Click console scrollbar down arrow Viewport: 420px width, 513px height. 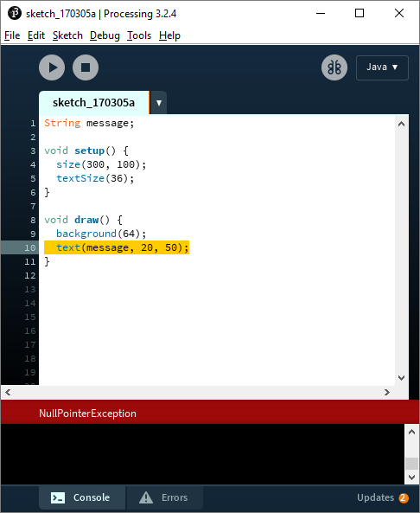click(411, 478)
